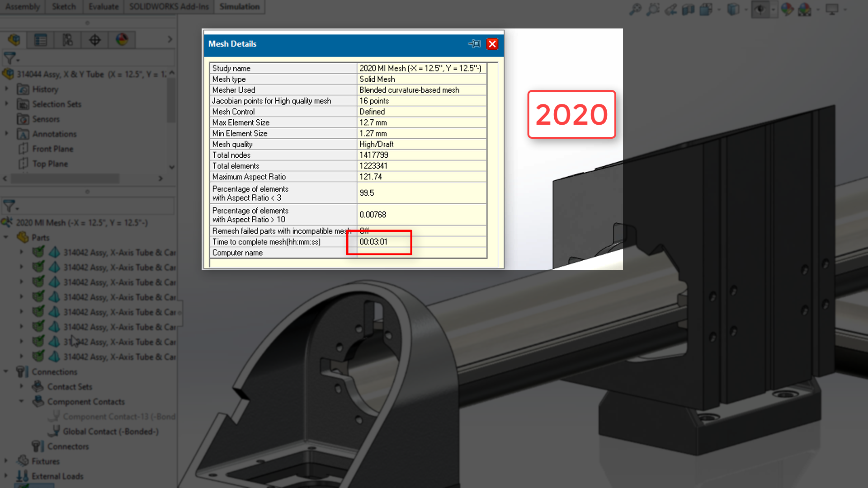Open the PropertyManager tab icon
The image size is (868, 488).
coord(41,40)
